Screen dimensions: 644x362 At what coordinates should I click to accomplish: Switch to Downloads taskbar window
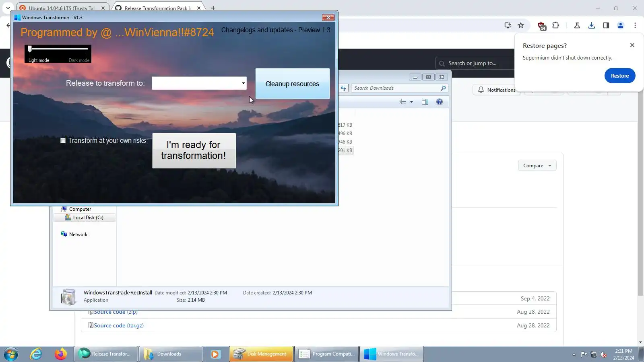(171, 354)
